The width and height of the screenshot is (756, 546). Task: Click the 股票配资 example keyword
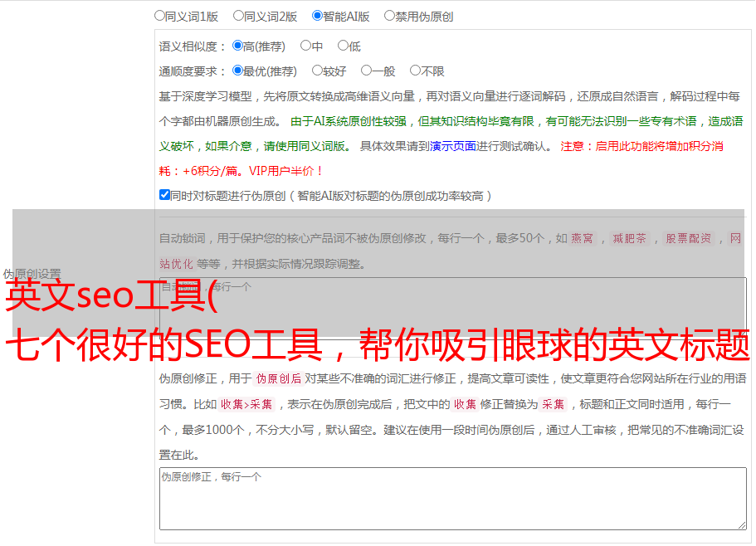tap(689, 238)
